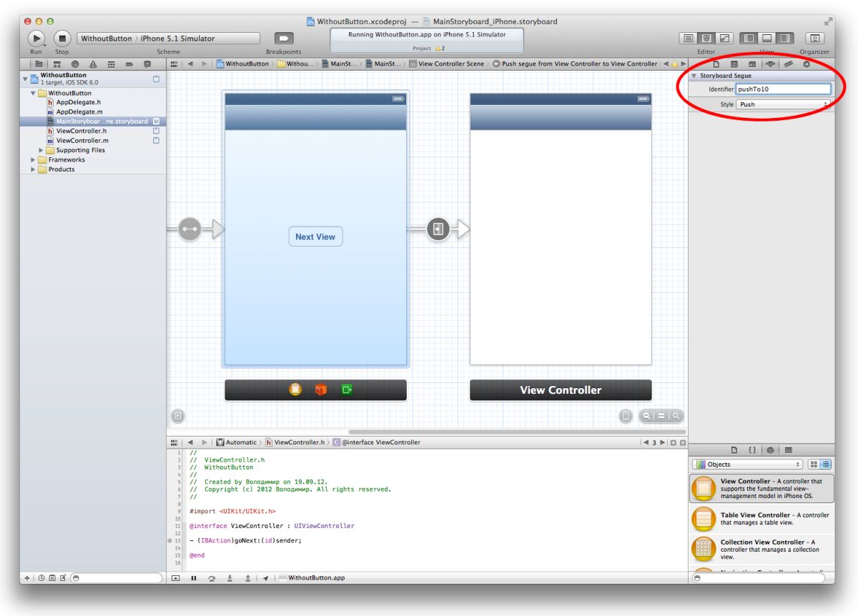Viewport: 858px width, 616px height.
Task: Click the Run button
Action: pos(36,39)
